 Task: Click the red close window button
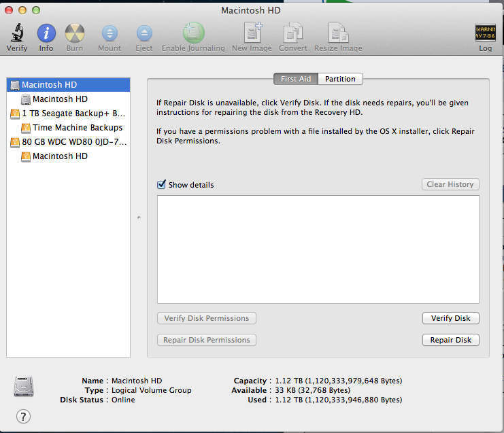click(x=9, y=10)
